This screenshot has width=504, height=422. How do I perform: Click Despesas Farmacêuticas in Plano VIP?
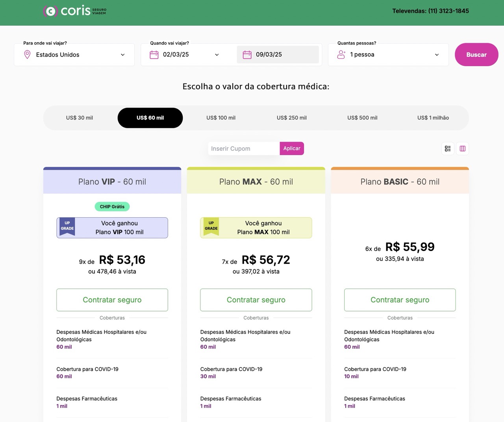(x=87, y=399)
